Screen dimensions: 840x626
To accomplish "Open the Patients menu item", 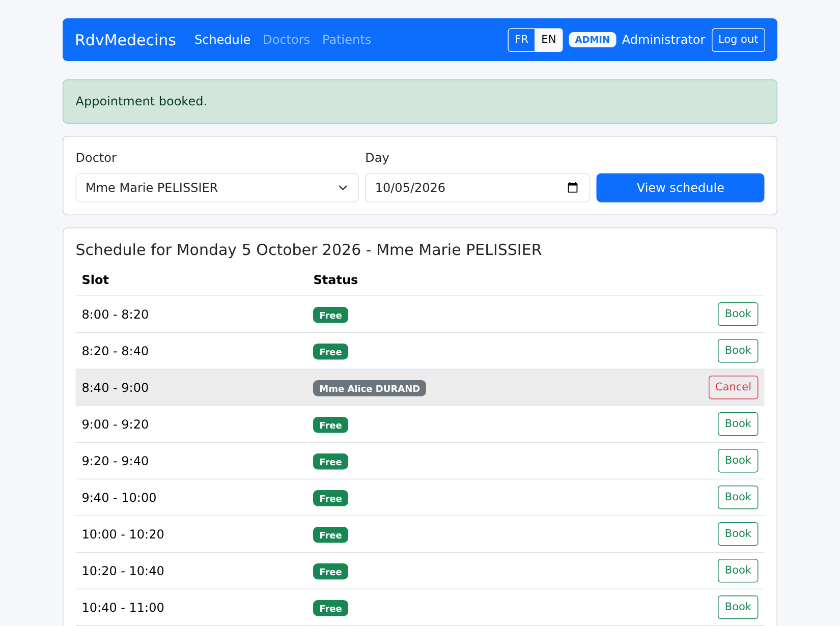I will (347, 40).
